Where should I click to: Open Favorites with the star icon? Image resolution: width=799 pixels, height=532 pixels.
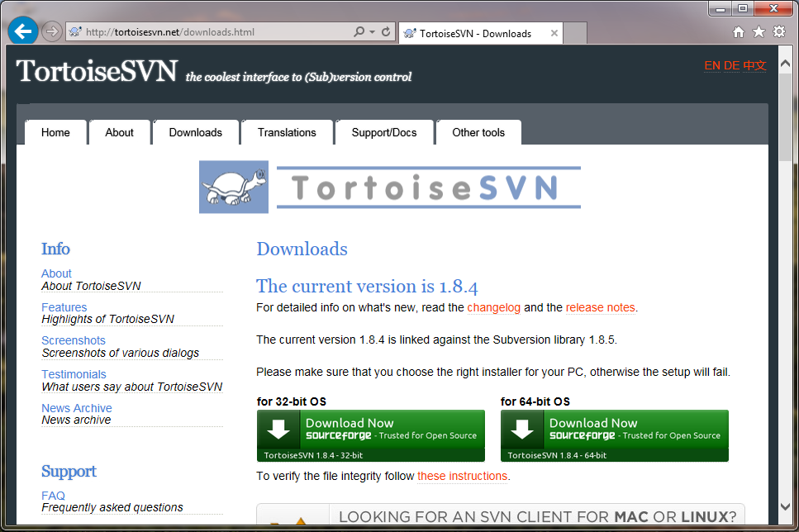[759, 32]
